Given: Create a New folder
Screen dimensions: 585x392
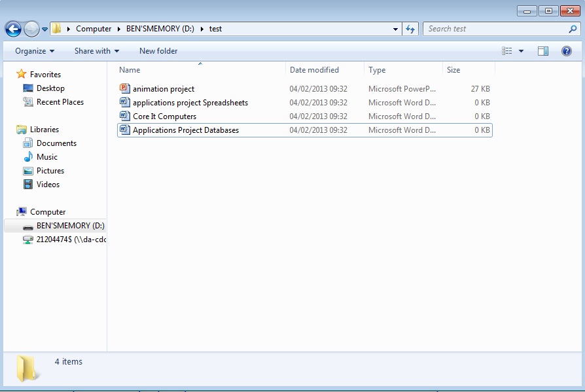Looking at the screenshot, I should point(158,50).
